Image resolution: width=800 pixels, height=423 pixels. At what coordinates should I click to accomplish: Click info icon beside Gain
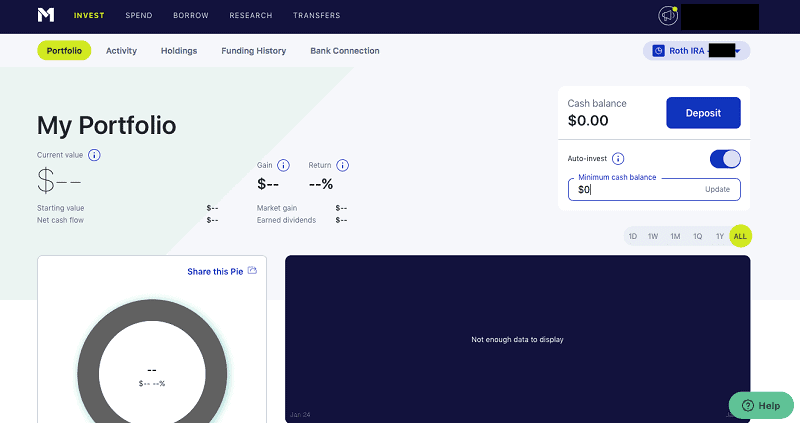[x=283, y=165]
